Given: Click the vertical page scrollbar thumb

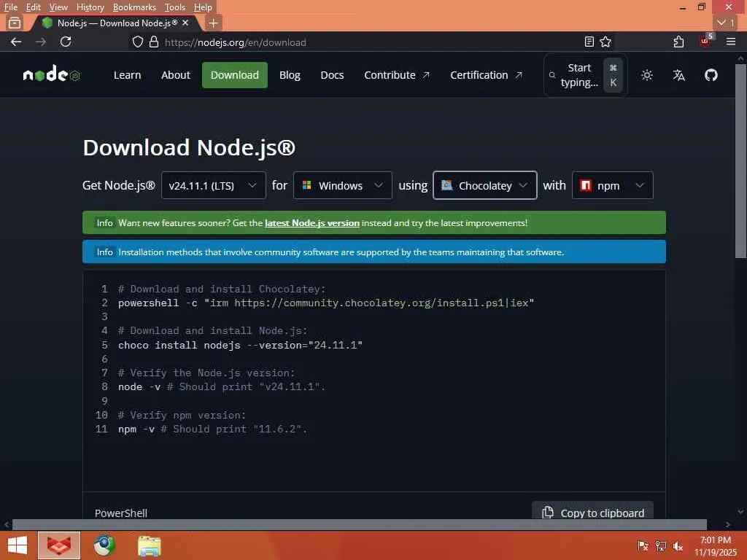Looking at the screenshot, I should point(740,161).
